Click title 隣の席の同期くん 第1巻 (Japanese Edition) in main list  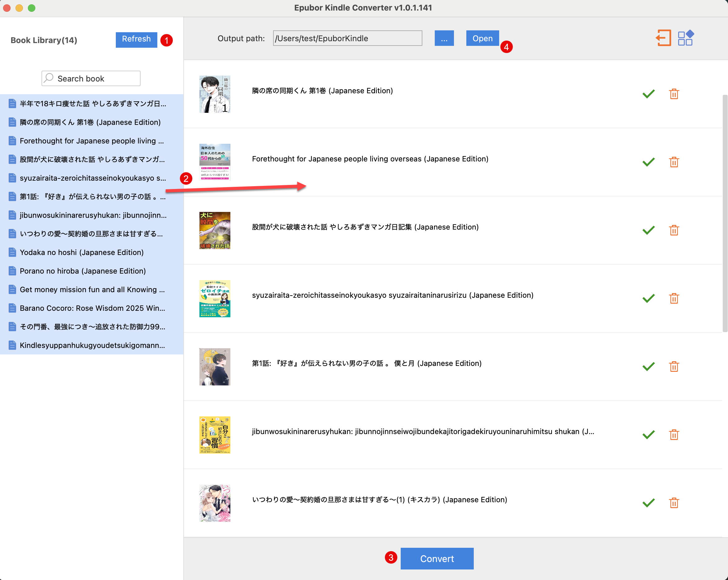[322, 90]
